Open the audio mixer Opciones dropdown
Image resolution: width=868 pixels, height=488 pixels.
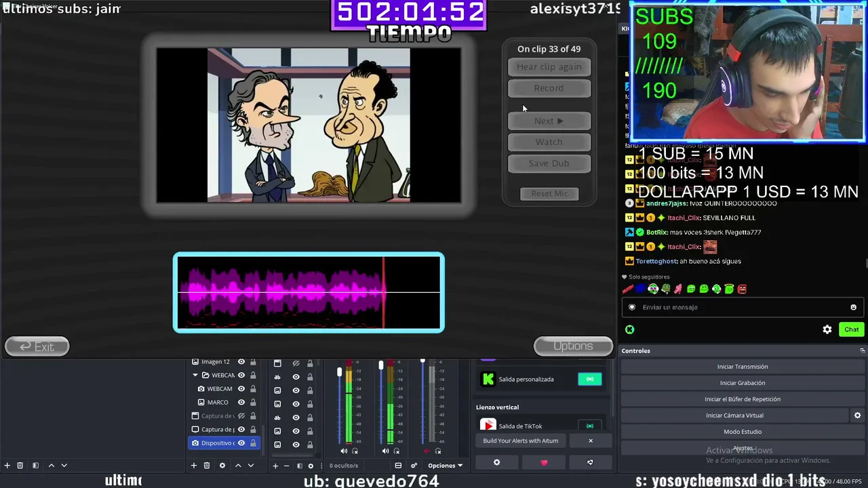click(445, 466)
